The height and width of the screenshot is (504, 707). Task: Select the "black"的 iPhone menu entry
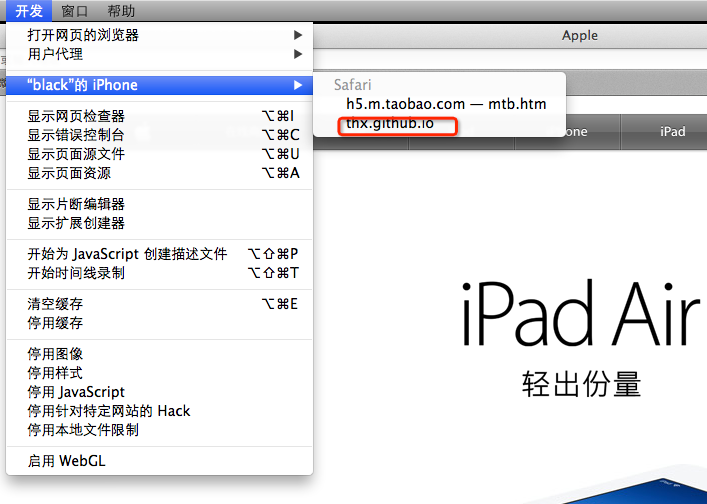159,85
